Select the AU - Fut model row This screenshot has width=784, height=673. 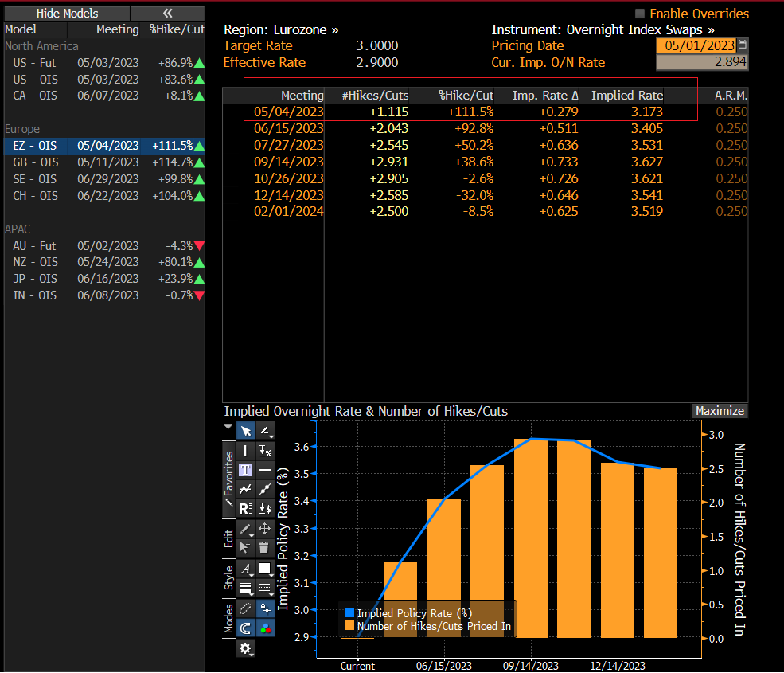[x=104, y=246]
